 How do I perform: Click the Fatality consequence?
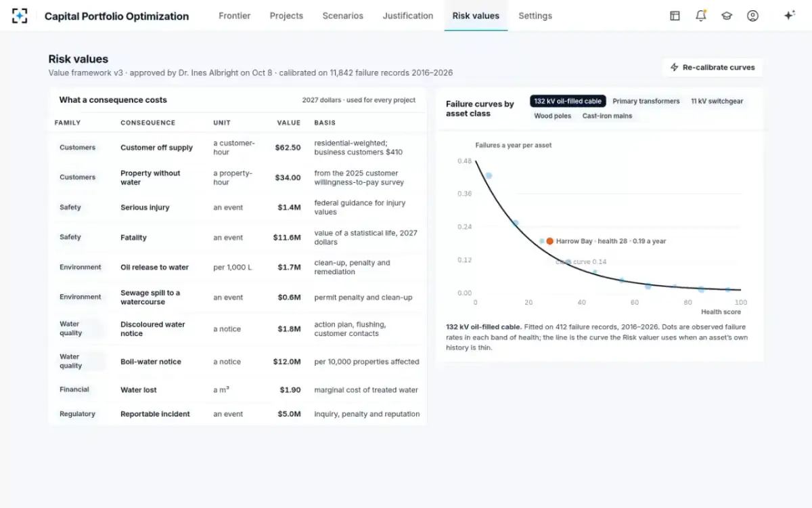coord(133,238)
